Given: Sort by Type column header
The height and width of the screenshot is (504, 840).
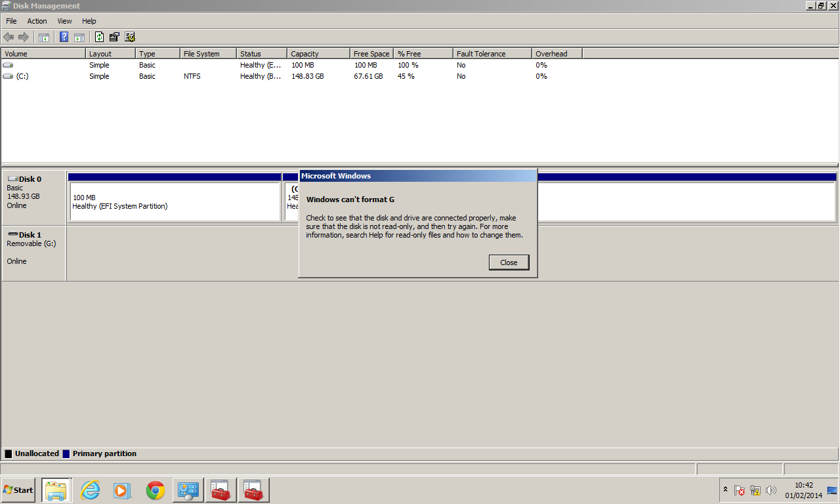Looking at the screenshot, I should pyautogui.click(x=157, y=54).
